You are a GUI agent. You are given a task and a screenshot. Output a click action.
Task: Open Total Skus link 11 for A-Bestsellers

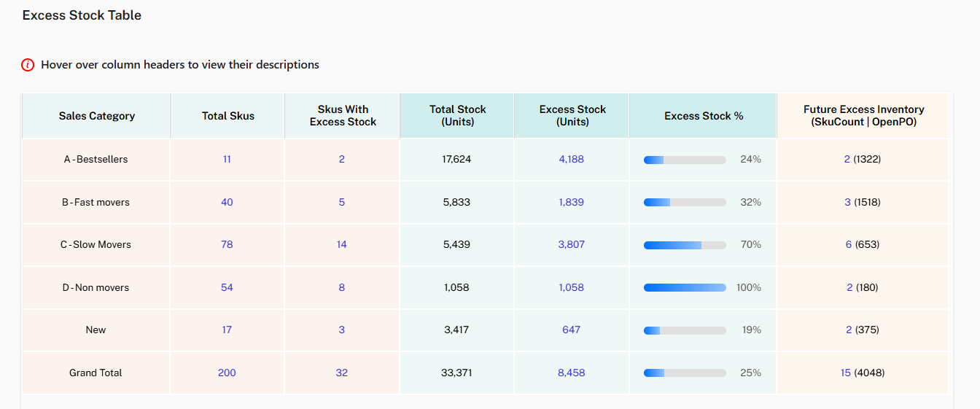click(227, 159)
